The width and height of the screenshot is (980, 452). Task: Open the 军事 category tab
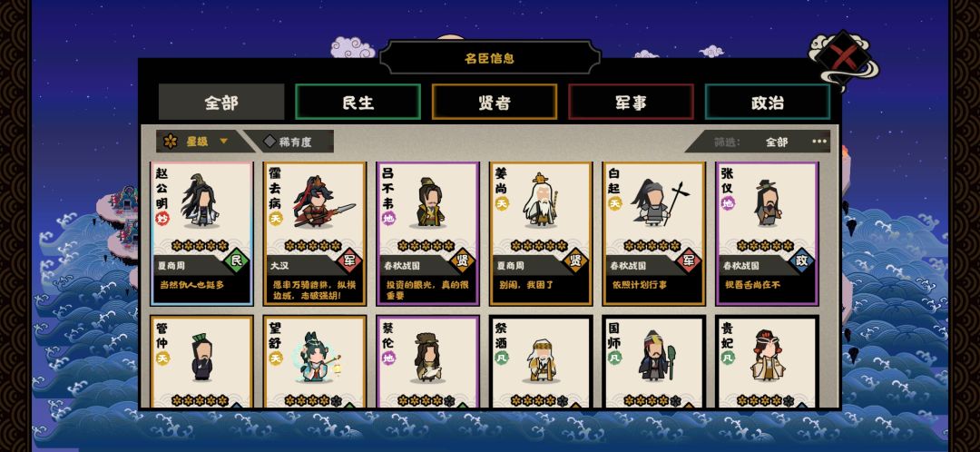click(x=631, y=102)
